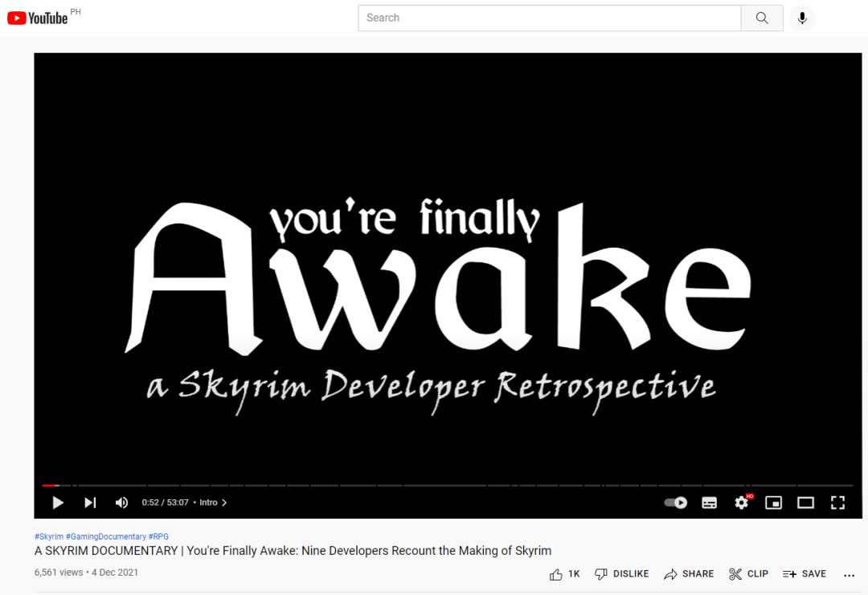Viewport: 868px width, 595px height.
Task: Start voice search with microphone icon
Action: [801, 18]
